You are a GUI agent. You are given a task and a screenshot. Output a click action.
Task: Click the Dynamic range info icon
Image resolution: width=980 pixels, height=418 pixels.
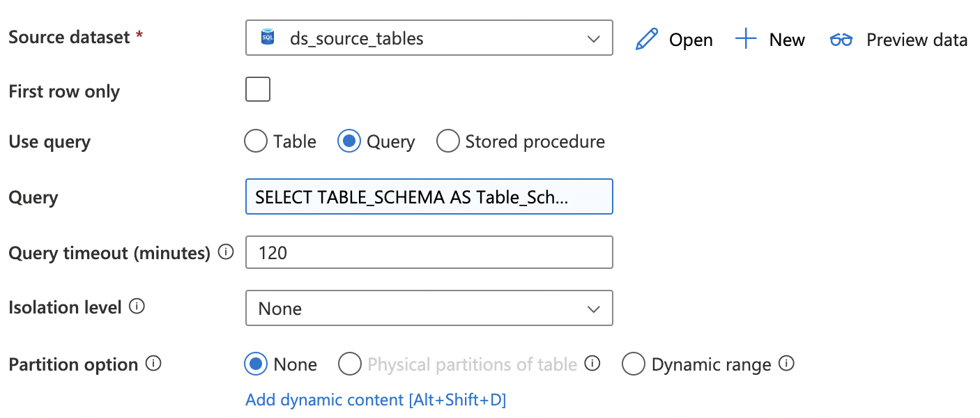[x=786, y=364]
